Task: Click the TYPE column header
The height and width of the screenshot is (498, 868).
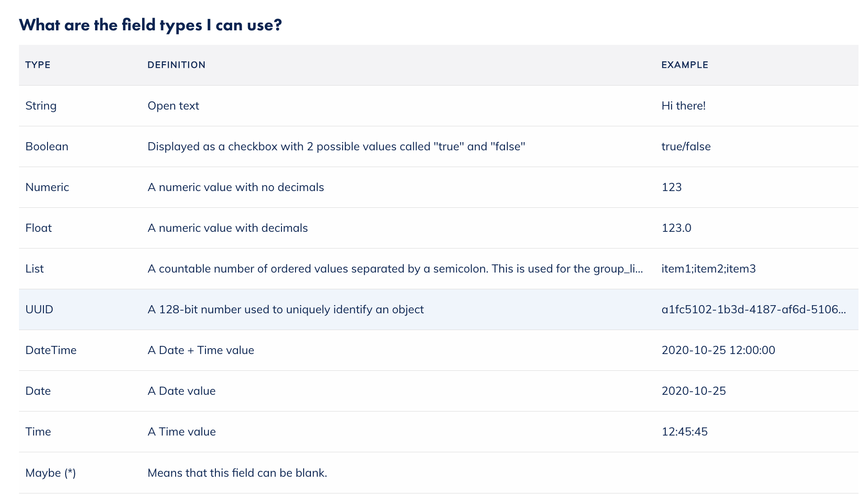Action: point(38,65)
